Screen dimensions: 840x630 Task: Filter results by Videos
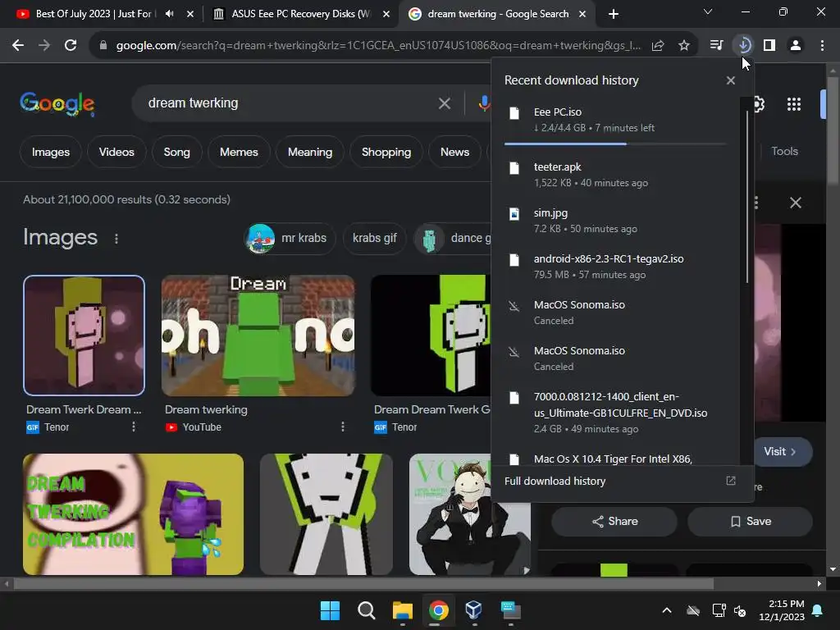point(116,152)
